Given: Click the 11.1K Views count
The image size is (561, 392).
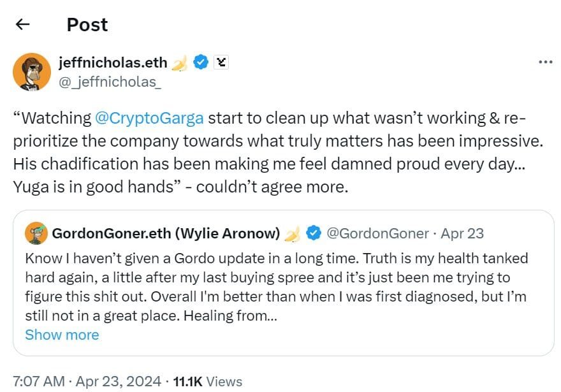Looking at the screenshot, I should coord(207,381).
